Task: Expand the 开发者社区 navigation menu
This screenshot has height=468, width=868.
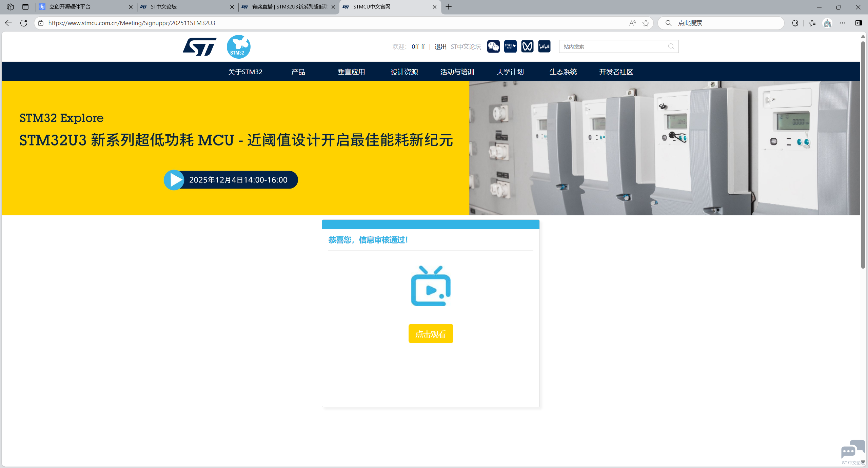Action: pyautogui.click(x=616, y=72)
